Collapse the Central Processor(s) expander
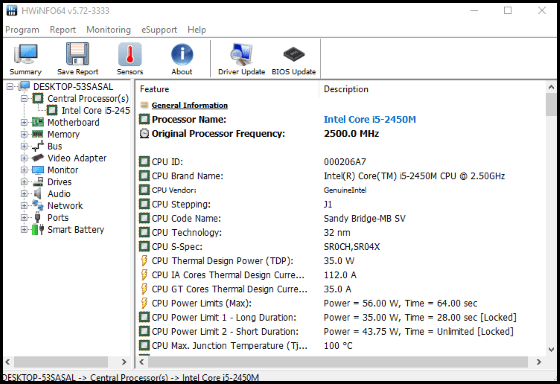Screen dimensions: 560x384 [x=24, y=99]
